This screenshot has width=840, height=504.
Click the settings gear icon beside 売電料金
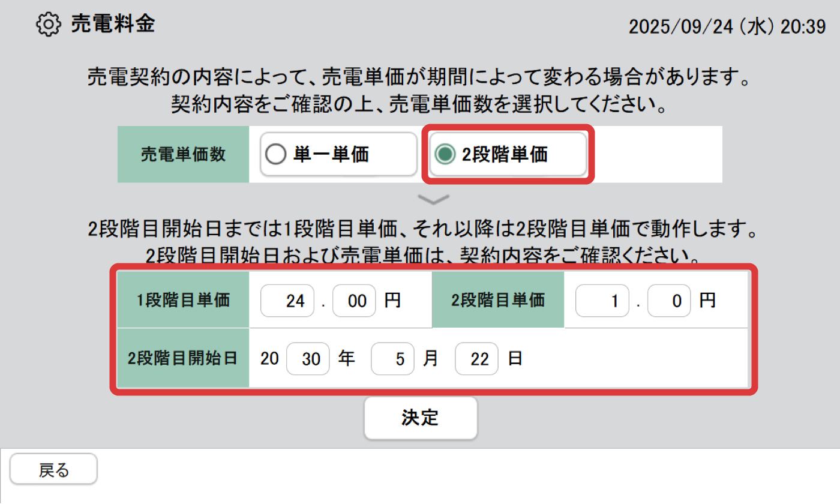[x=48, y=24]
